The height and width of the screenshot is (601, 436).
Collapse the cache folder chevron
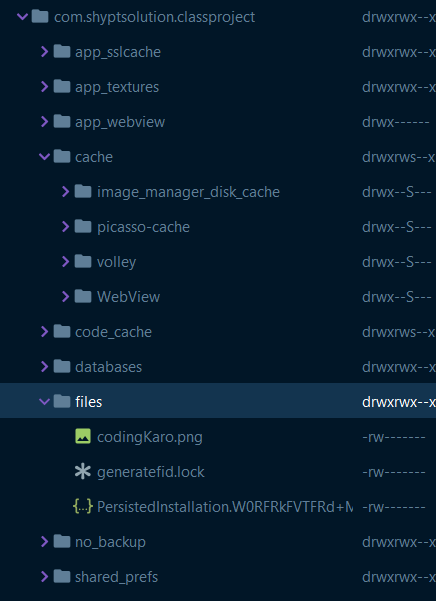(x=44, y=156)
